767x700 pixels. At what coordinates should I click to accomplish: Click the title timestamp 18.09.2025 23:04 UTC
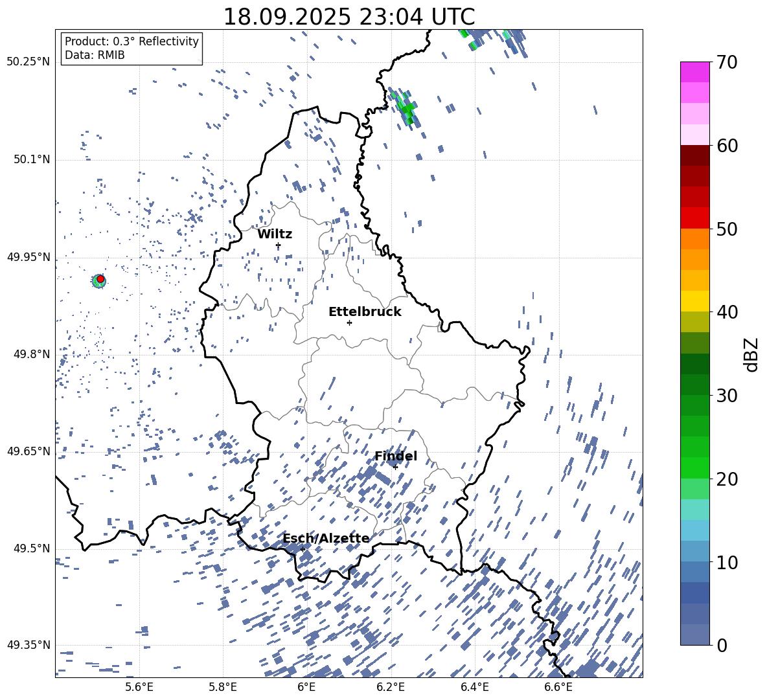349,17
